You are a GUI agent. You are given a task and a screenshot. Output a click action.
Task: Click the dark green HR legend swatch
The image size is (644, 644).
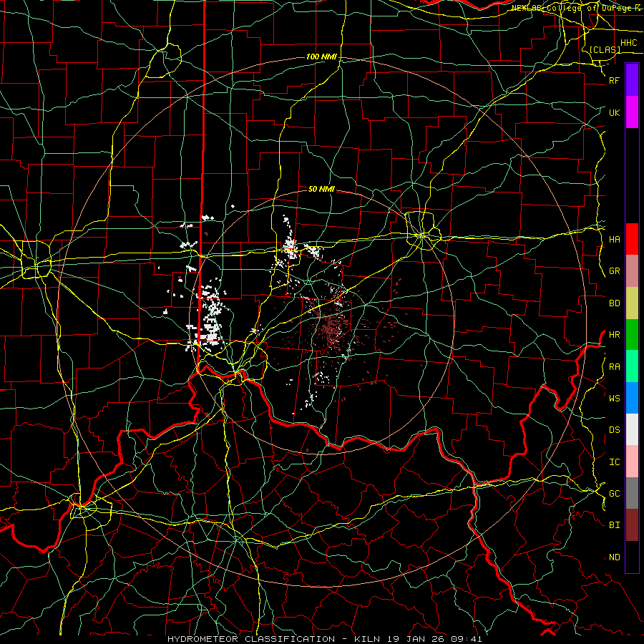(x=632, y=335)
